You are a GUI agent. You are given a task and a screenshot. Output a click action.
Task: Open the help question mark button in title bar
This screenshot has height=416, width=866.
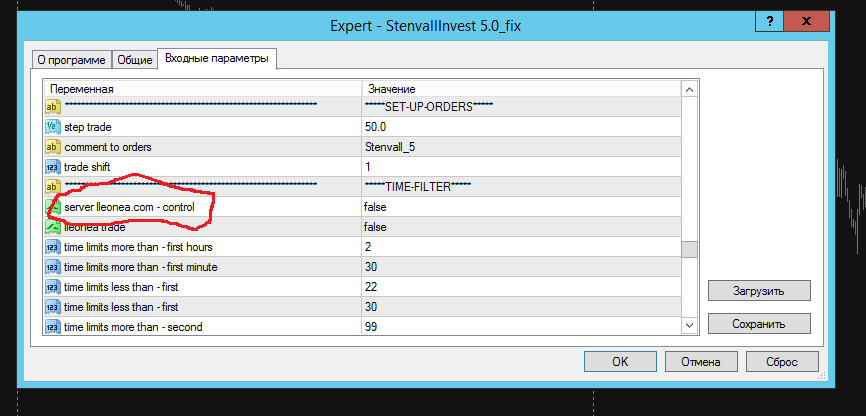(x=768, y=22)
